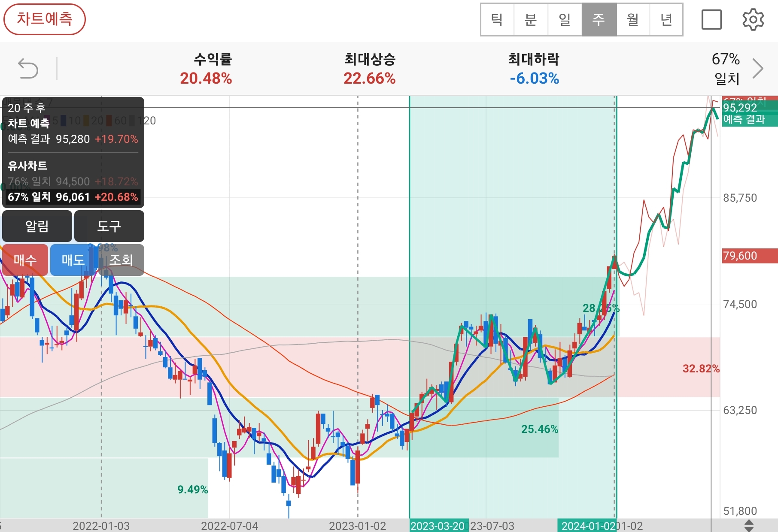This screenshot has height=532, width=778.
Task: Click the 2023-03-20 start date marker
Action: (x=438, y=526)
